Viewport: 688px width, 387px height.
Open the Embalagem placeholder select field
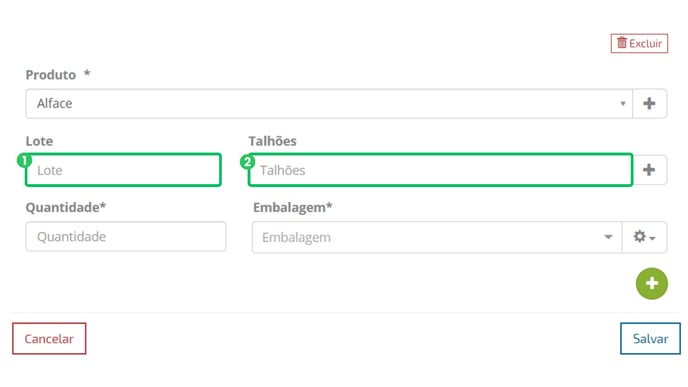pos(437,237)
